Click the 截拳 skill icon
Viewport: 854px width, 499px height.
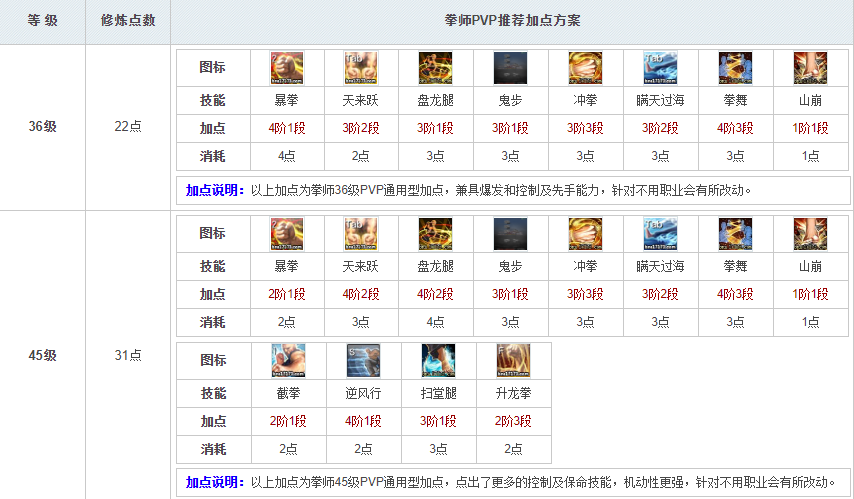tap(289, 361)
